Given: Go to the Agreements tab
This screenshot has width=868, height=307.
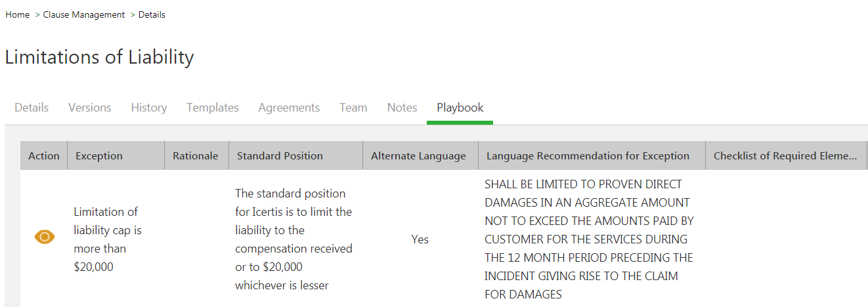Looking at the screenshot, I should click(289, 108).
